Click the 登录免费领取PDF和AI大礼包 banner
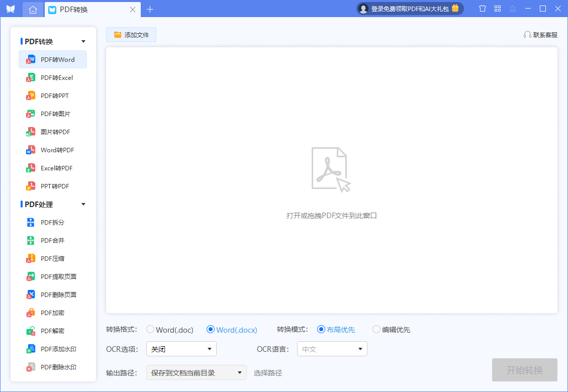This screenshot has height=392, width=568. (x=410, y=9)
